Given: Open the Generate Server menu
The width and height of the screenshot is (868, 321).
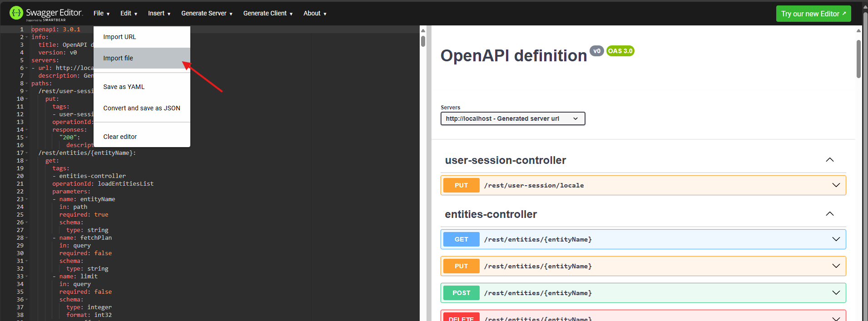Looking at the screenshot, I should click(207, 14).
